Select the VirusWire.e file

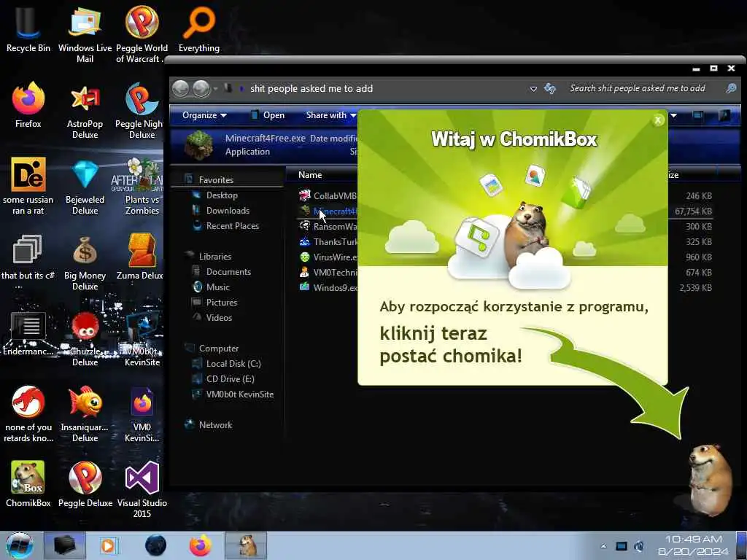[328, 257]
